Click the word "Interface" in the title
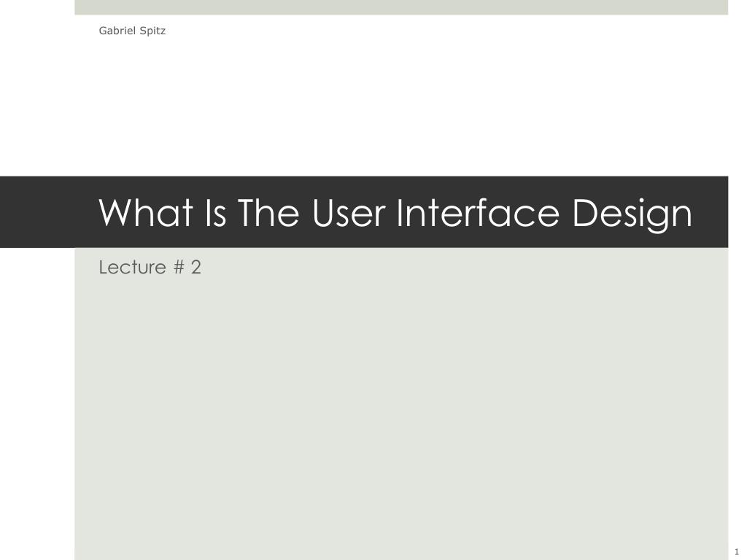This screenshot has width=747, height=560. pos(478,212)
